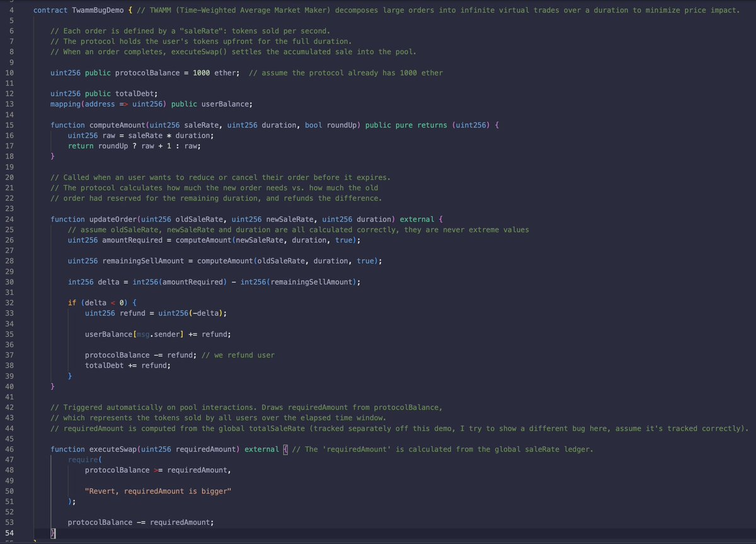756x544 pixels.
Task: Click the "if (delta < 0)" condition
Action: click(98, 302)
